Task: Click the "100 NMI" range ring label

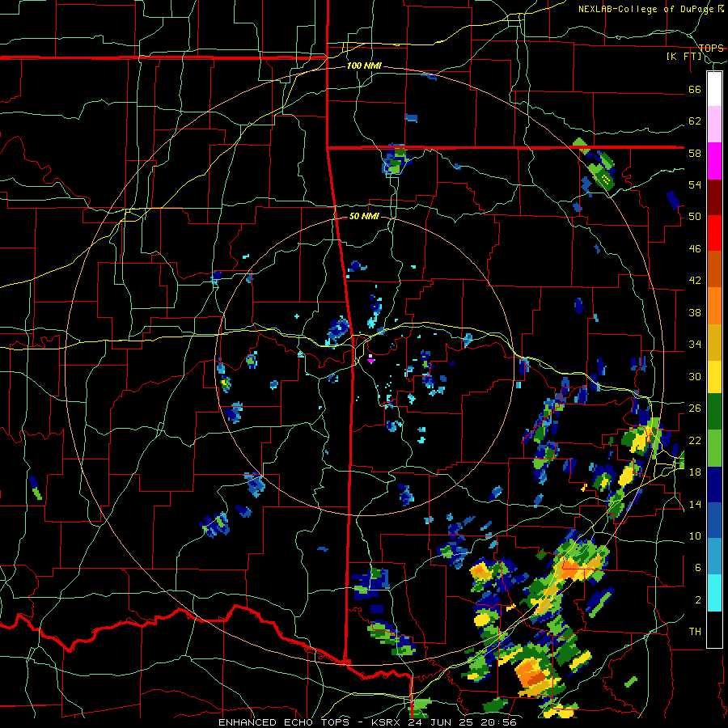Action: (x=364, y=66)
